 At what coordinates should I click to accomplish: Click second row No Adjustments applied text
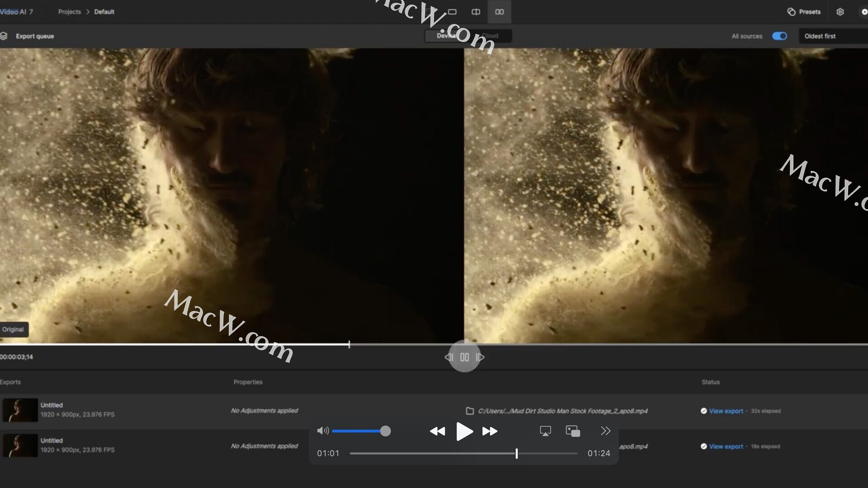point(264,446)
